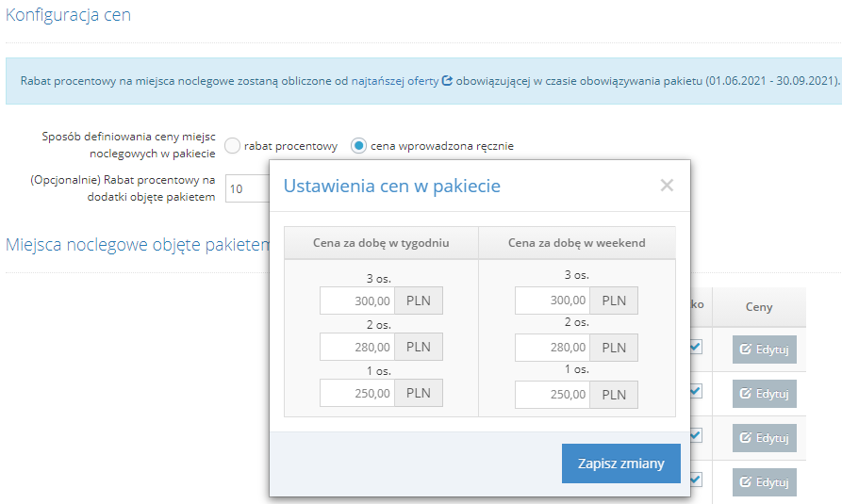
Task: Click the Rabat procentowy na dodatki field
Action: (x=247, y=188)
